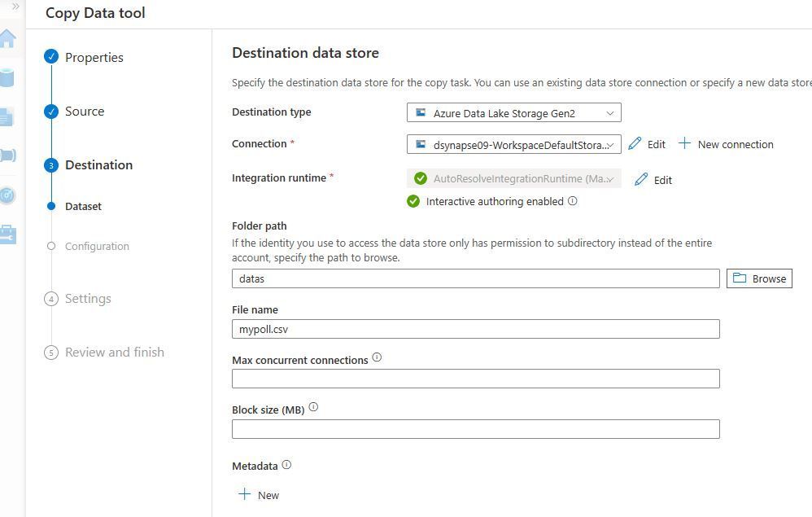Browse for the folder path

point(759,278)
